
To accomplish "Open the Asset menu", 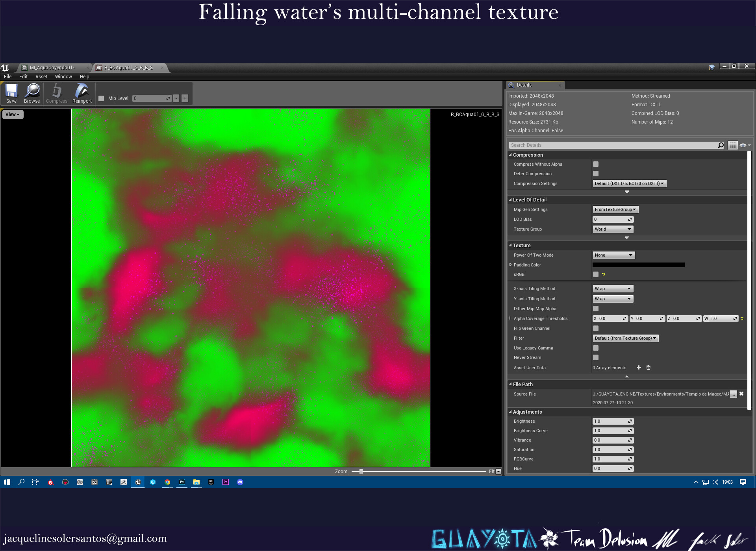I will click(x=41, y=77).
